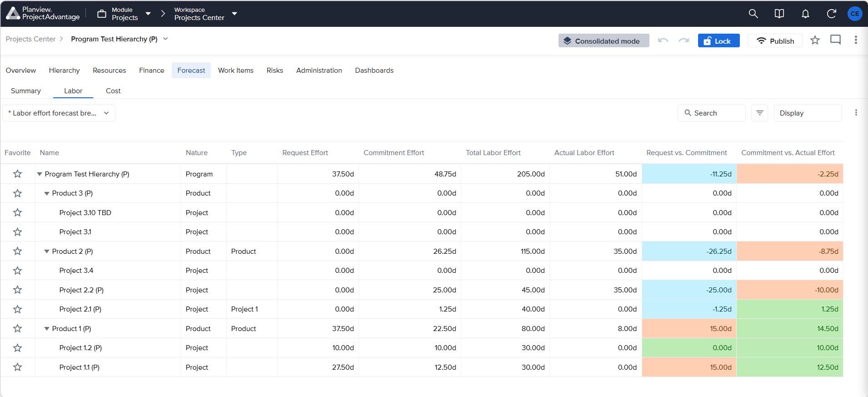The image size is (868, 397).
Task: Open the global search magnifier icon
Action: tap(753, 14)
